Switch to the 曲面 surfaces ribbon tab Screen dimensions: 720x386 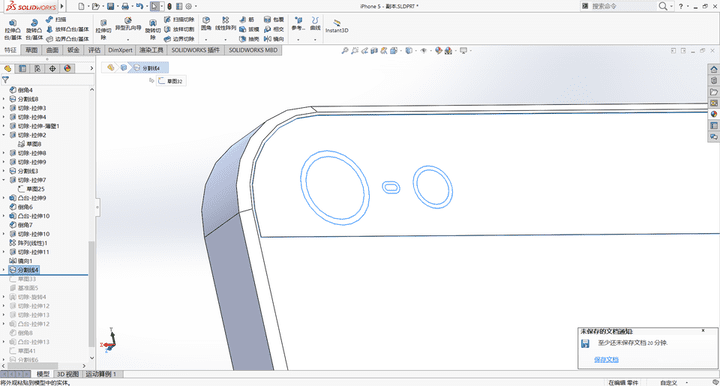pyautogui.click(x=52, y=50)
